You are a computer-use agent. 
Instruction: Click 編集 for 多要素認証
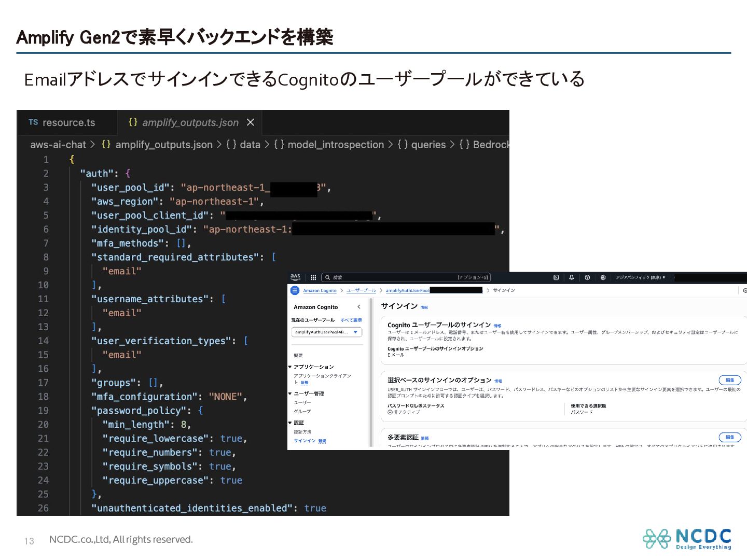click(730, 437)
